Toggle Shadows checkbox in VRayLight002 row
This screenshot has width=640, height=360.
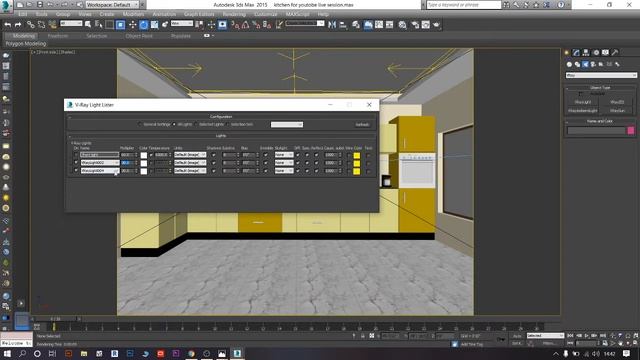213,163
